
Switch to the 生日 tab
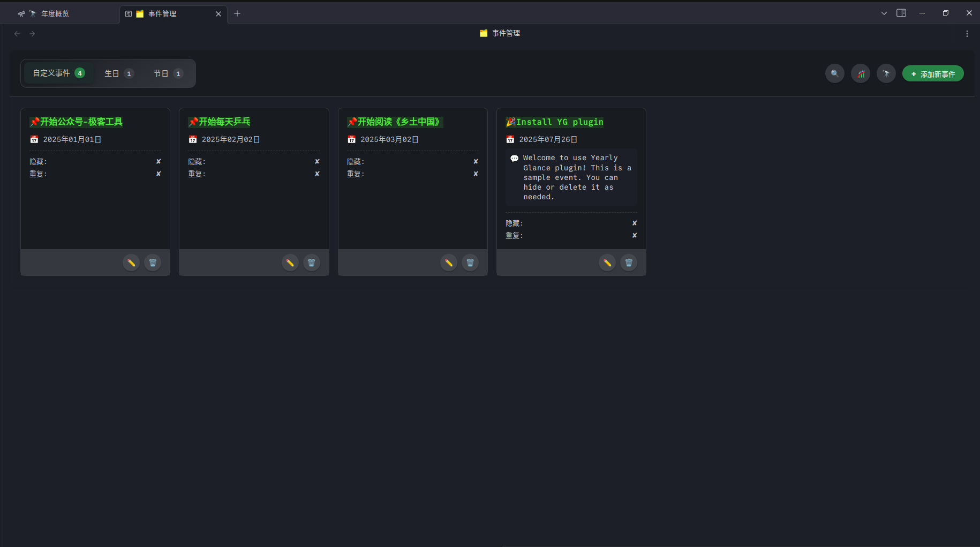tap(118, 73)
